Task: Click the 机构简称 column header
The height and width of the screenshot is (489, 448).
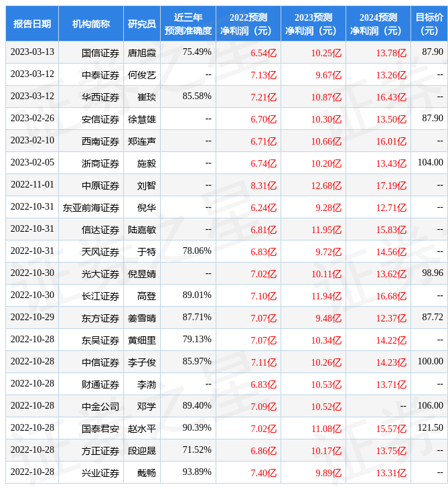Action: [91, 24]
